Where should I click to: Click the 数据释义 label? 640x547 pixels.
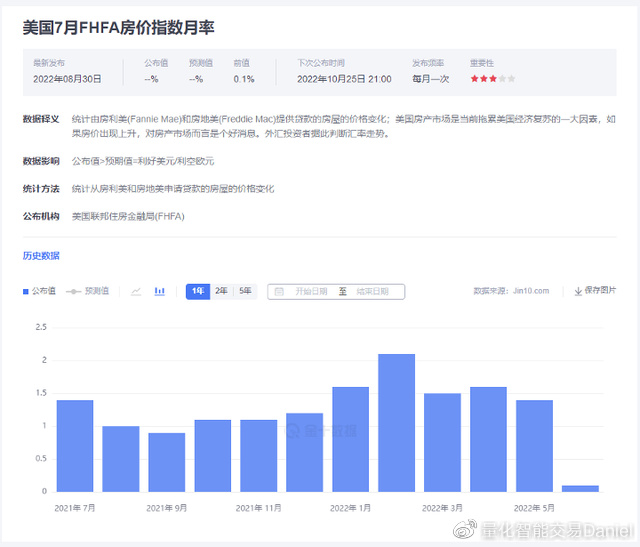pyautogui.click(x=41, y=119)
